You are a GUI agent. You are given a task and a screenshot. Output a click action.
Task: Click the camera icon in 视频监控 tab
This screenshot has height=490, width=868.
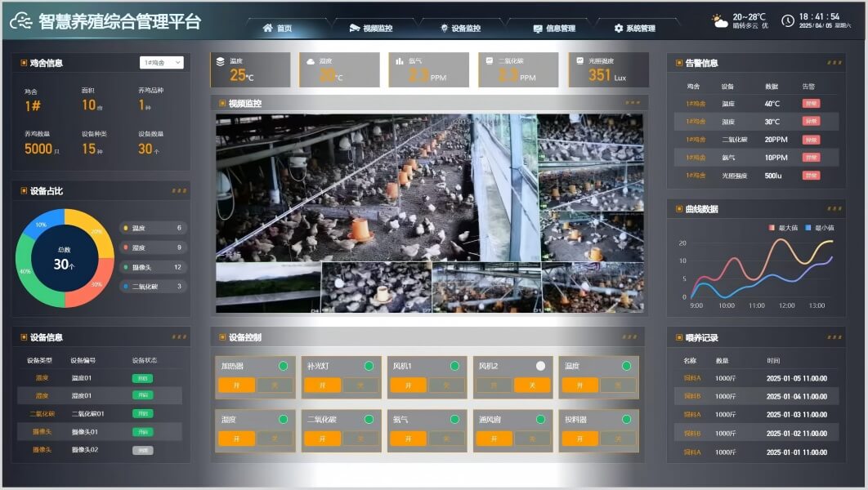354,28
